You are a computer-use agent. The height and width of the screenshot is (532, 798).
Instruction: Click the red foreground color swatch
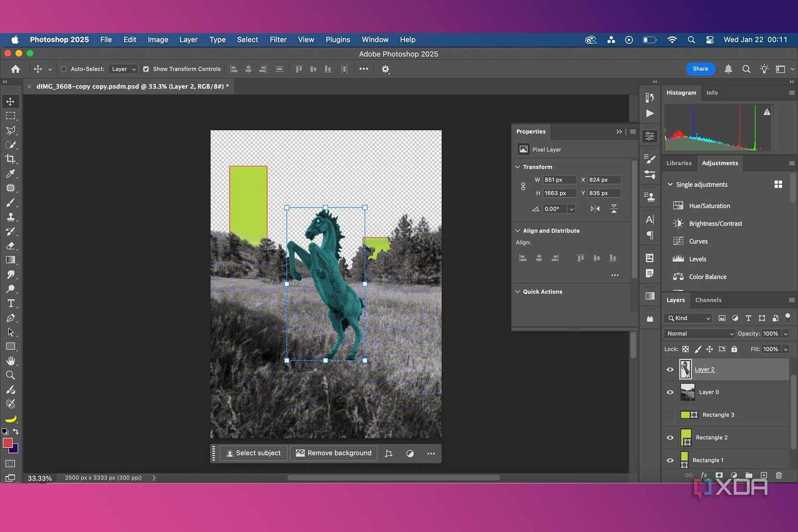(x=7, y=442)
